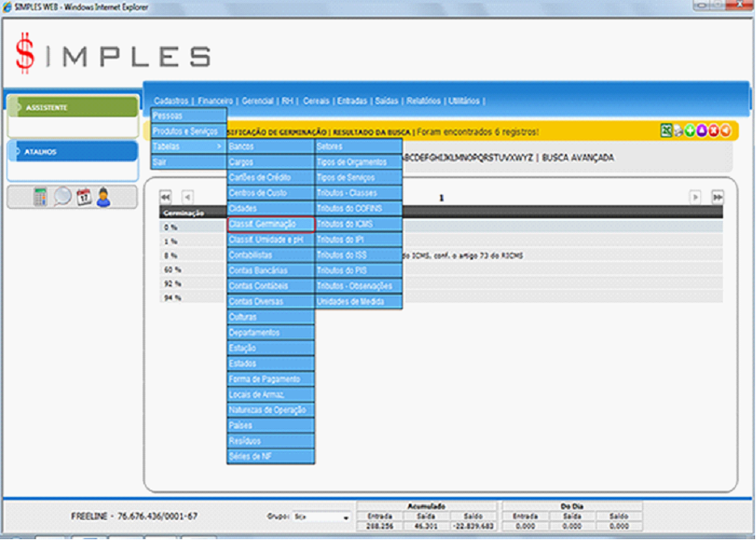This screenshot has width=756, height=540.
Task: Choose Tributos do ICMS menu entry
Action: point(358,224)
